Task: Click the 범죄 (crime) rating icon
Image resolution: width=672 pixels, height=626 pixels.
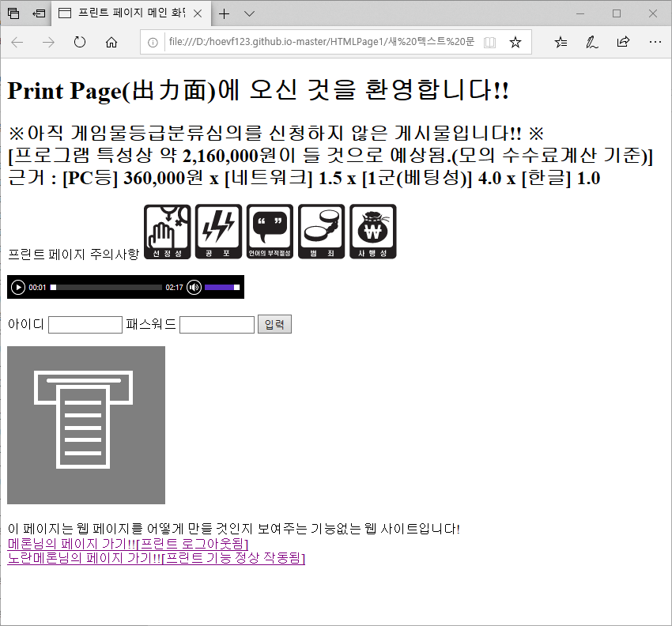Action: pyautogui.click(x=321, y=230)
